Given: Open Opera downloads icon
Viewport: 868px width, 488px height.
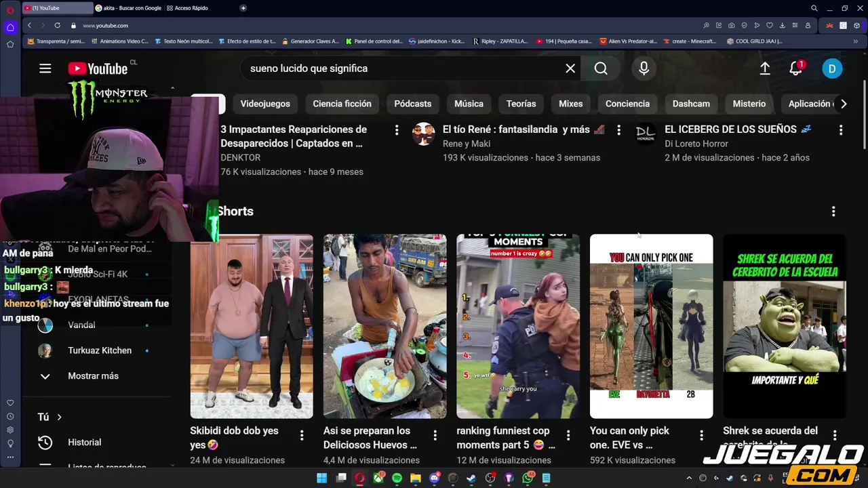Looking at the screenshot, I should click(x=782, y=25).
